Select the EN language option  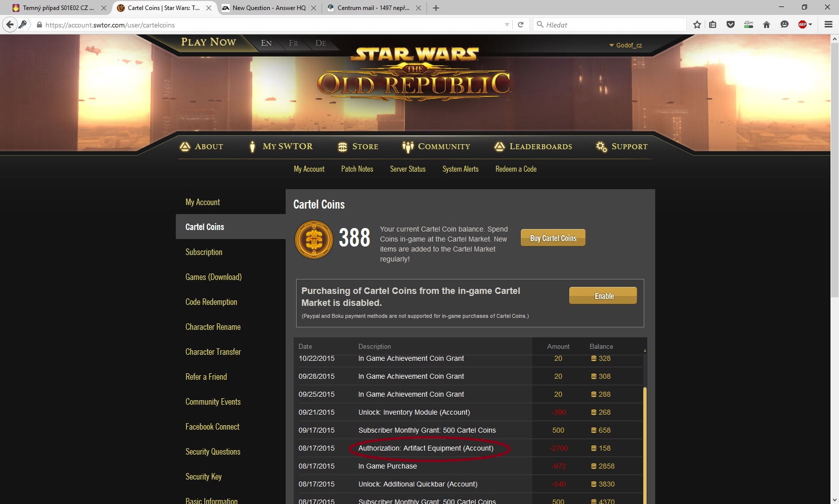tap(266, 43)
